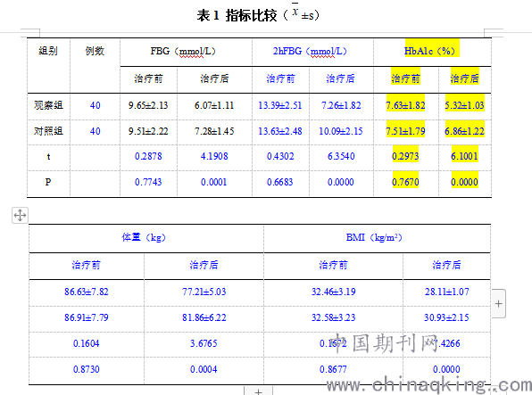Click the table move handle icon
This screenshot has height=395, width=532.
(20, 215)
